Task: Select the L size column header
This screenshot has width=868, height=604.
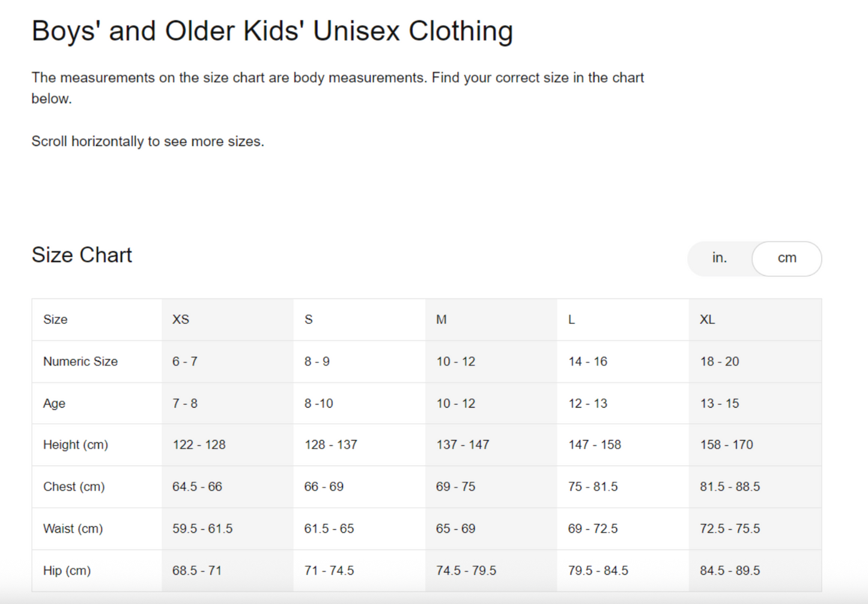Action: [571, 319]
